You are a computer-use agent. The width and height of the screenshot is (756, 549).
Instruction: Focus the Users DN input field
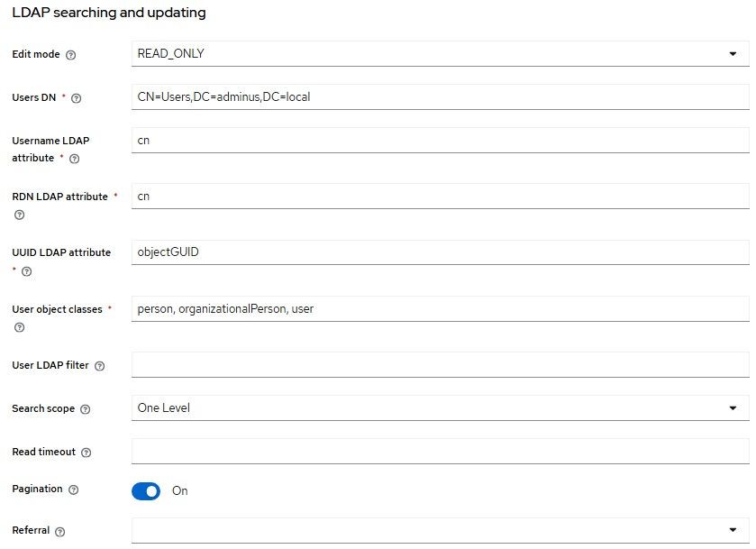tap(441, 97)
